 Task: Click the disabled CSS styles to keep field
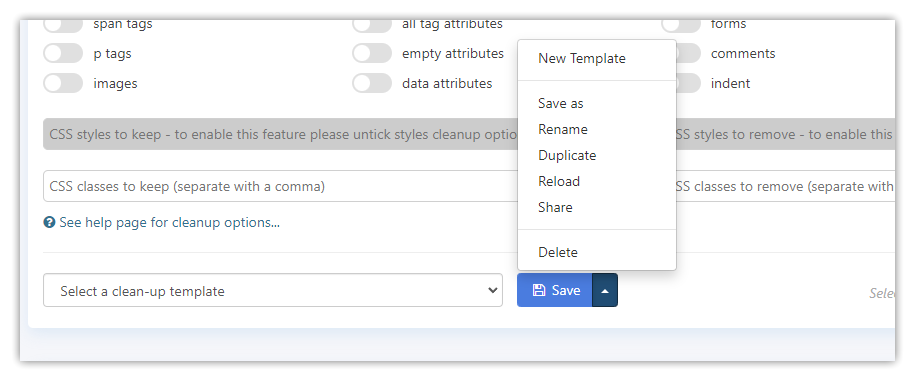(280, 134)
